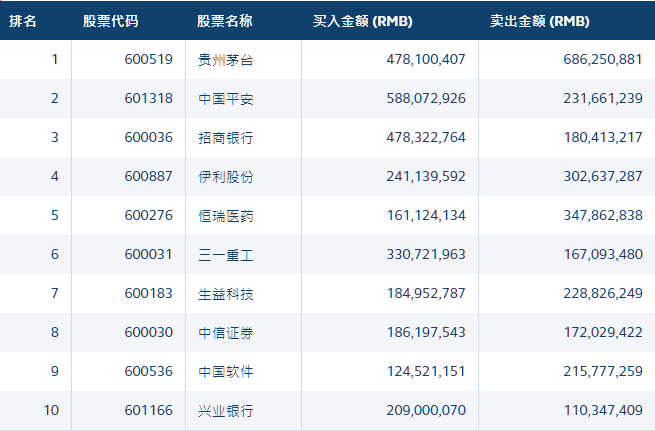The width and height of the screenshot is (655, 431).
Task: Click sell amount 172,029,422
Action: (x=603, y=332)
